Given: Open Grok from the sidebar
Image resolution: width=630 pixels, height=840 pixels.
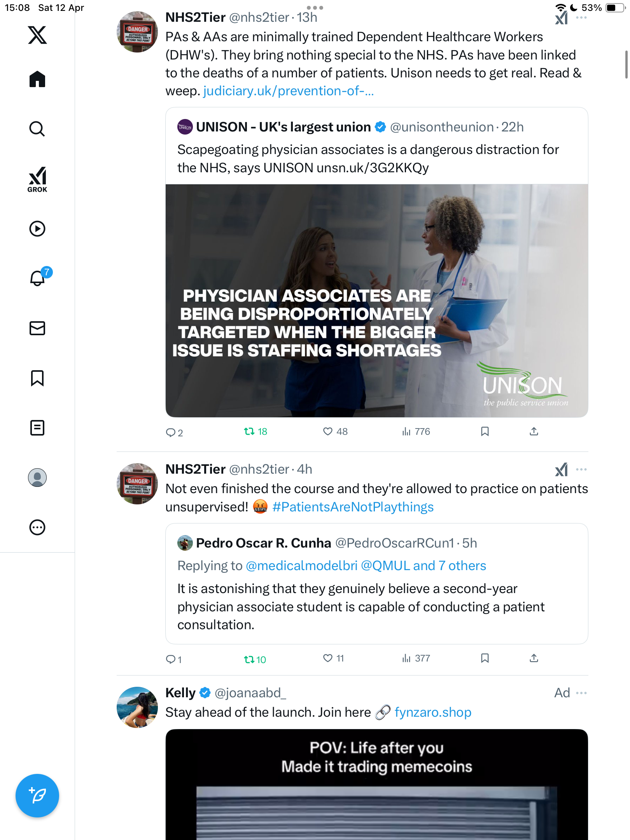Looking at the screenshot, I should point(37,179).
